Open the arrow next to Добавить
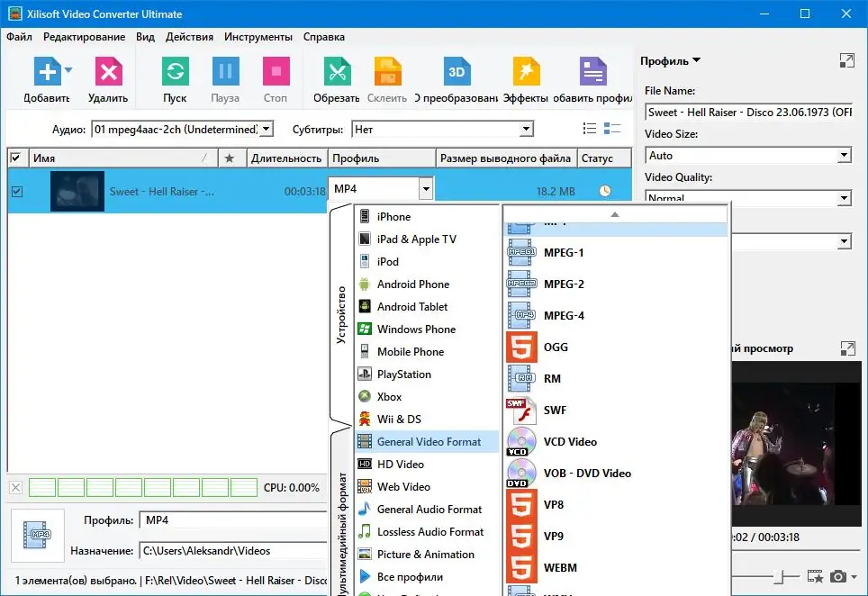Screen dimensions: 868x596 click(x=68, y=69)
